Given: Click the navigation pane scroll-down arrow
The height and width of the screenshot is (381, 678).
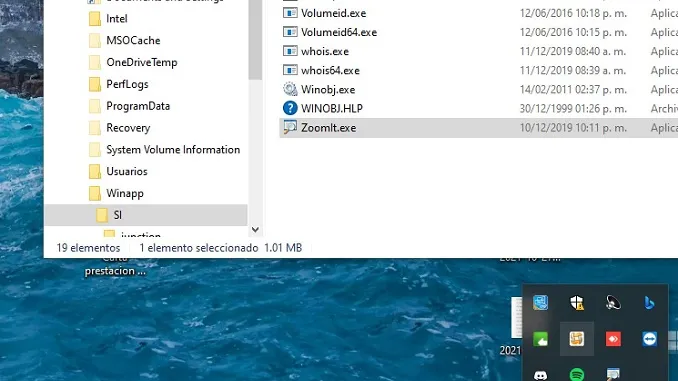Looking at the screenshot, I should tap(255, 230).
